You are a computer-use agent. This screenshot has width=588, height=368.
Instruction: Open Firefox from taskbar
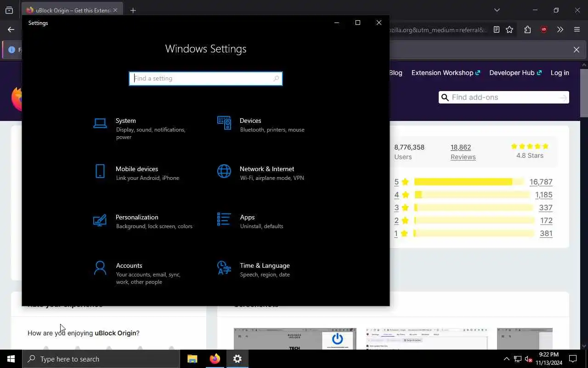tap(215, 359)
